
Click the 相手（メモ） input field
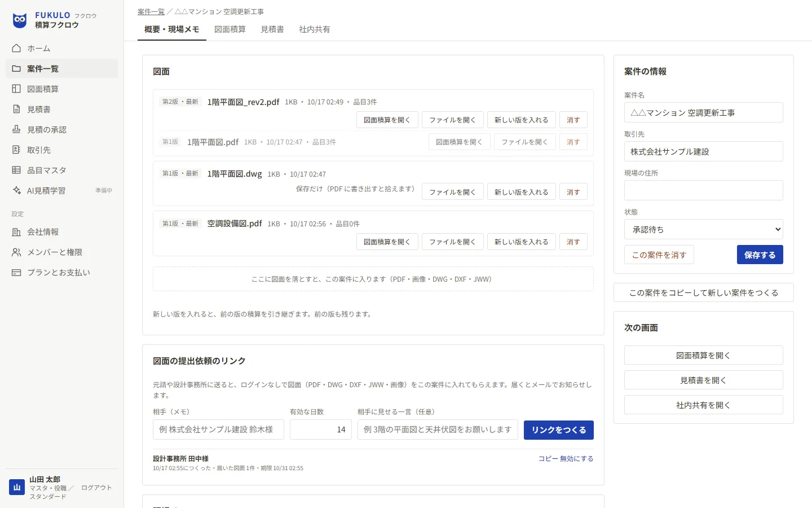pos(218,430)
